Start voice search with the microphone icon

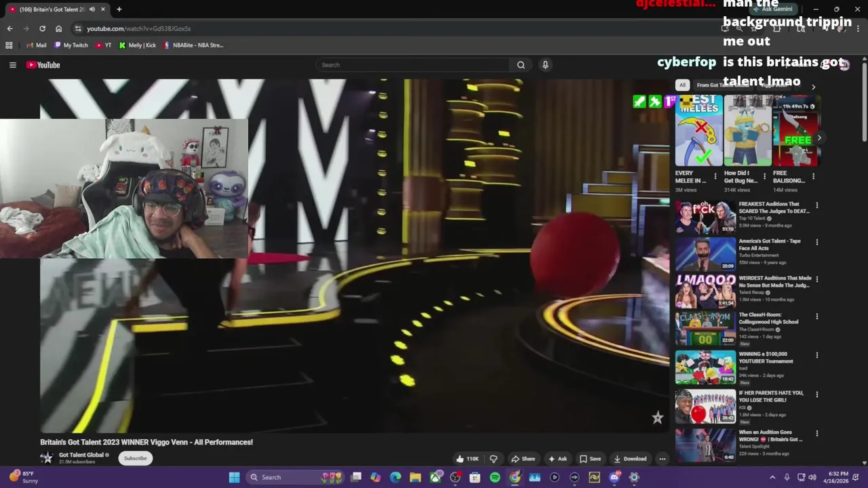point(545,65)
